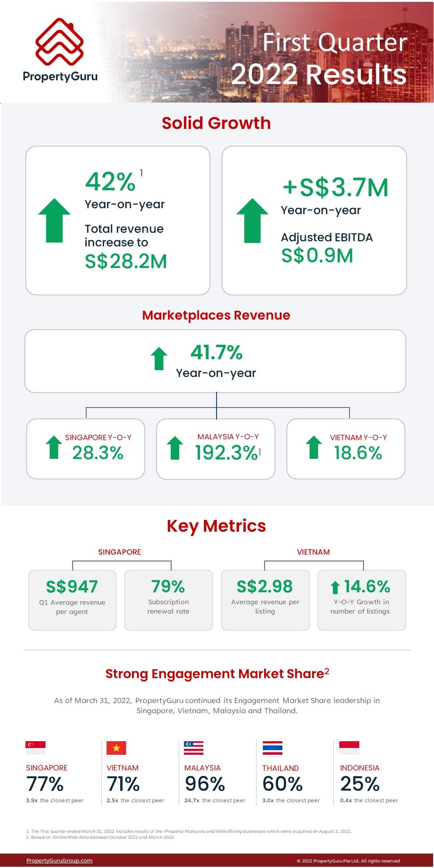The image size is (434, 868).
Task: Click the 'MALAYSIA Y-O-Y' label
Action: [228, 437]
